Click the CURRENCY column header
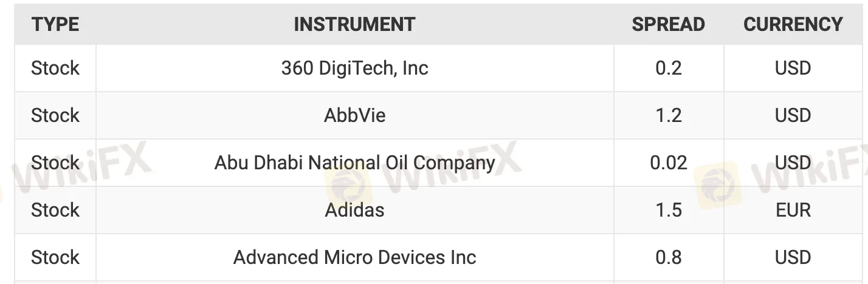The height and width of the screenshot is (284, 868). (x=793, y=24)
